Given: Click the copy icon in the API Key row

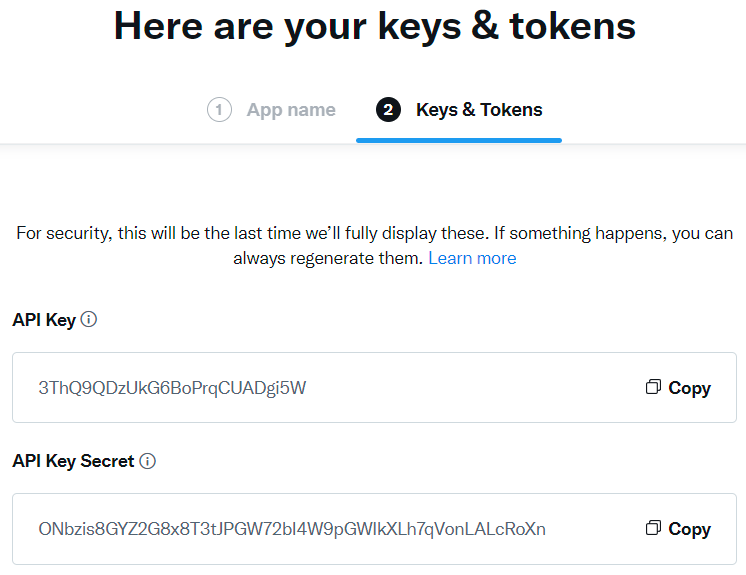Looking at the screenshot, I should tap(653, 387).
